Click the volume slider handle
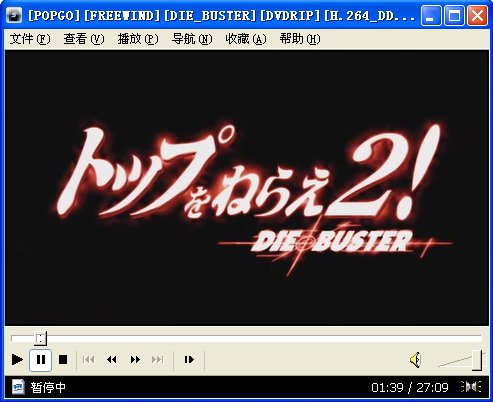This screenshot has height=402, width=493. [477, 360]
